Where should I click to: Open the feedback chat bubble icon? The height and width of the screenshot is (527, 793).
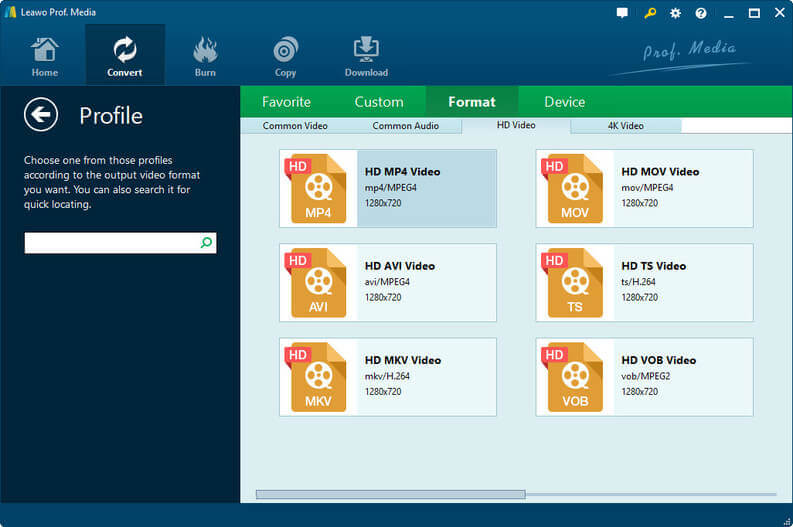pyautogui.click(x=623, y=13)
